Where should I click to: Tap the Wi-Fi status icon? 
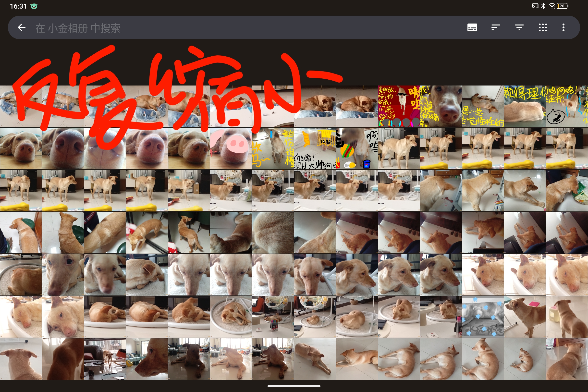point(552,6)
